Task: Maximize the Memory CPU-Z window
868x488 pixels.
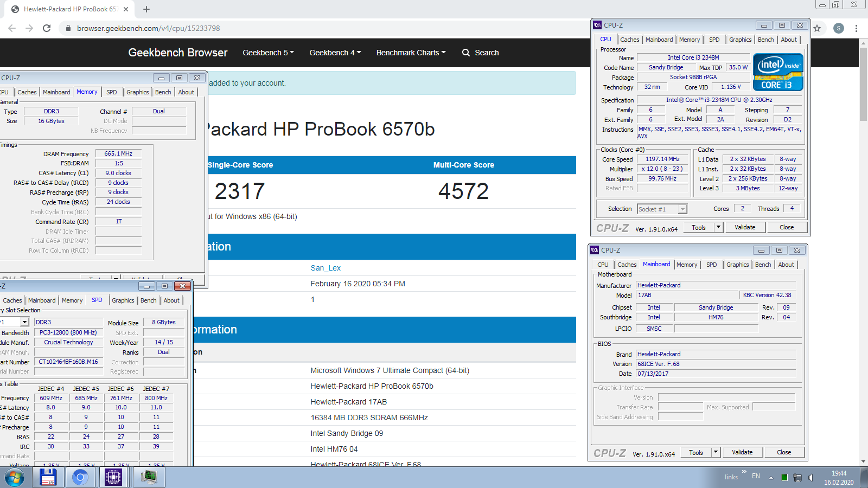Action: 179,78
